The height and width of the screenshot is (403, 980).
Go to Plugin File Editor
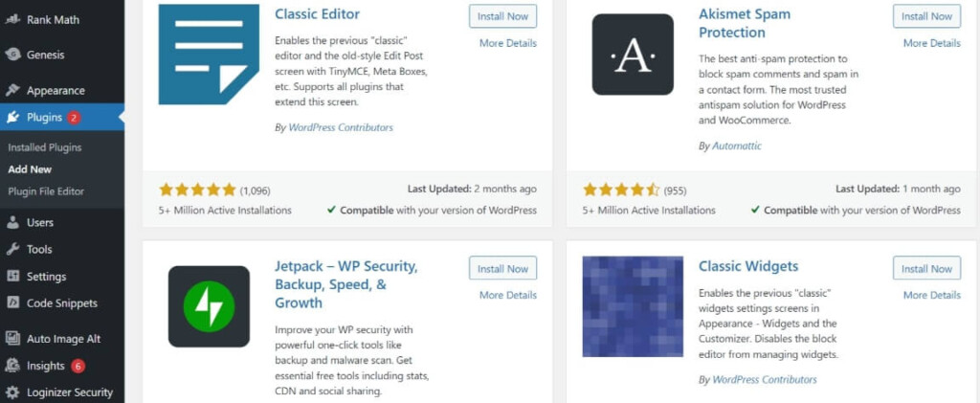coord(46,191)
